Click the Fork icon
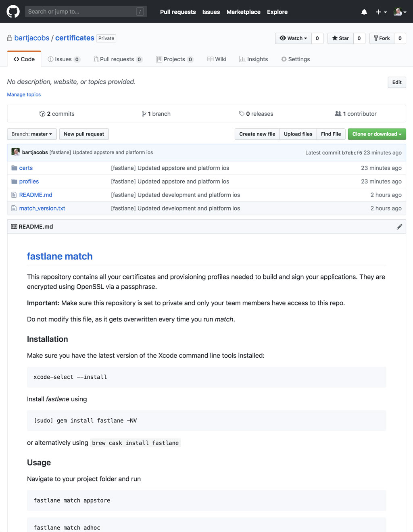 [376, 38]
